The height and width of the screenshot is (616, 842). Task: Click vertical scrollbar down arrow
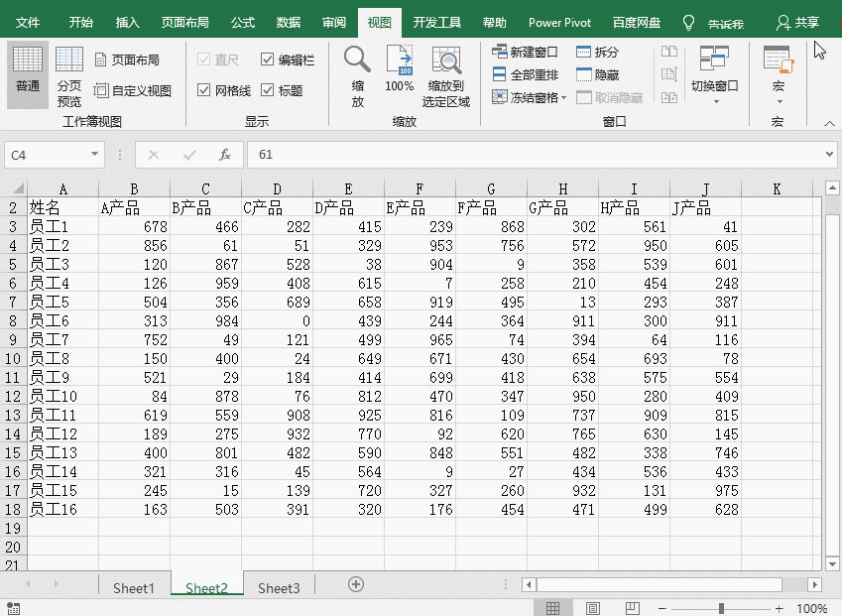[832, 563]
